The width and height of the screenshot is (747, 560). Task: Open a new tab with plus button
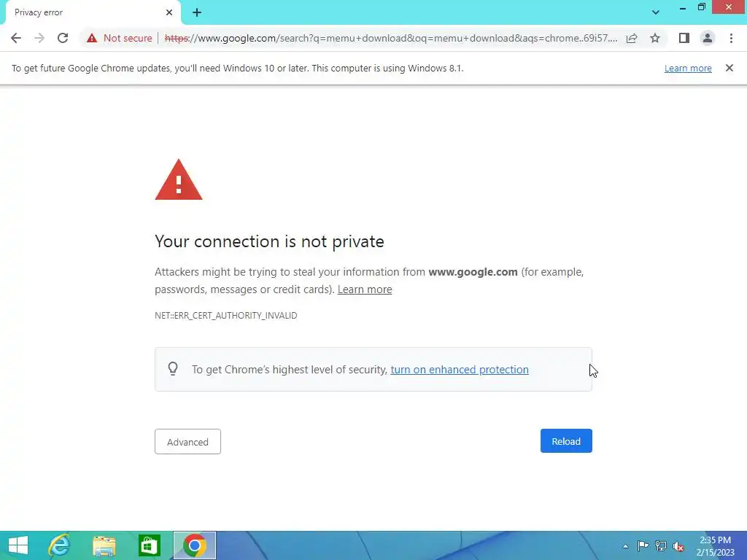coord(197,12)
